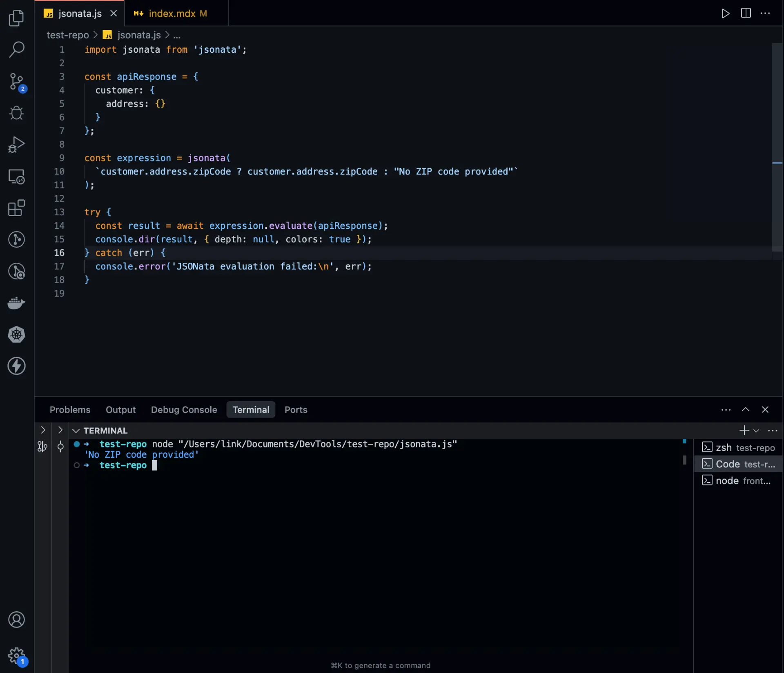The width and height of the screenshot is (784, 673).
Task: Open Thunder Client from the sidebar
Action: coord(16,366)
